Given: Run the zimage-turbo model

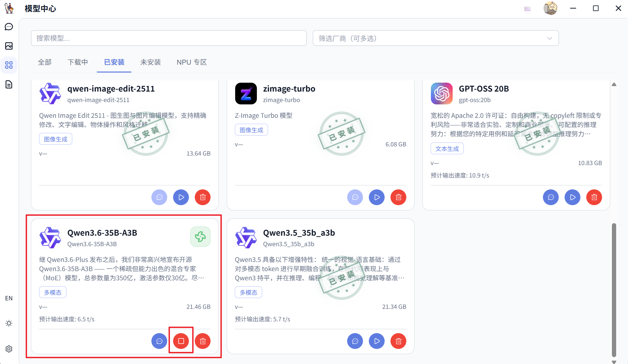Looking at the screenshot, I should tap(377, 197).
